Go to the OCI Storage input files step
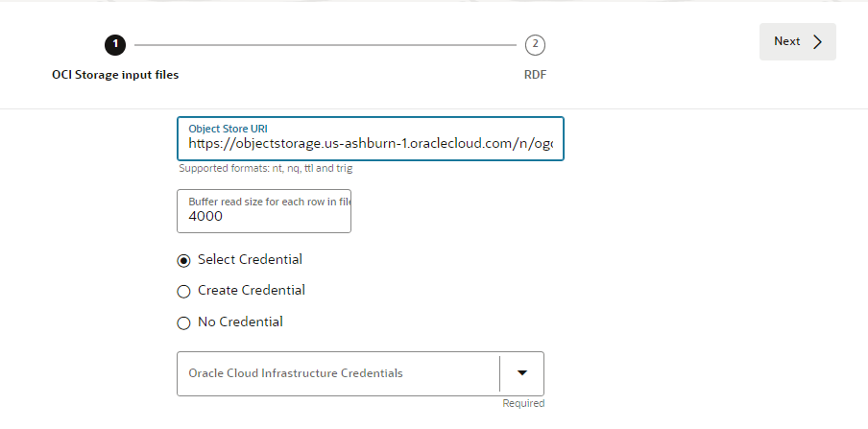 click(115, 75)
